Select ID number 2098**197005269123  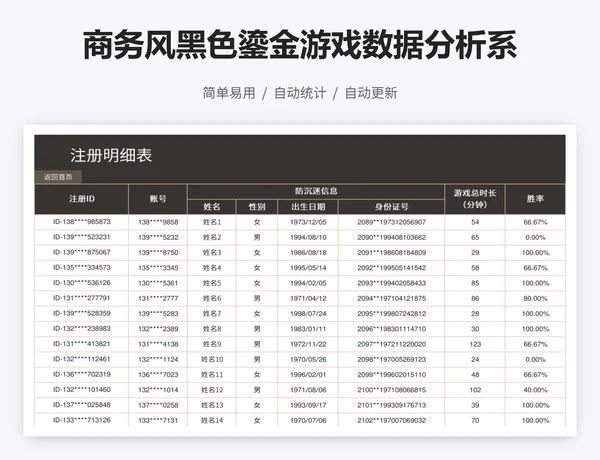pos(391,359)
